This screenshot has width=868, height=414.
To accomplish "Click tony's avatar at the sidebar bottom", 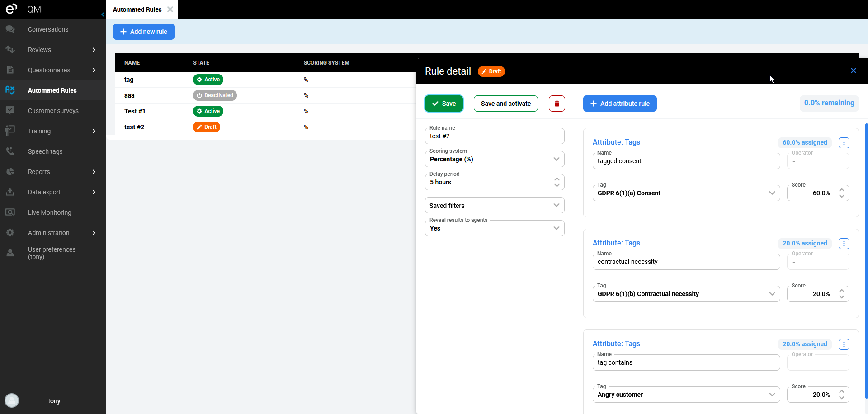I will click(12, 400).
